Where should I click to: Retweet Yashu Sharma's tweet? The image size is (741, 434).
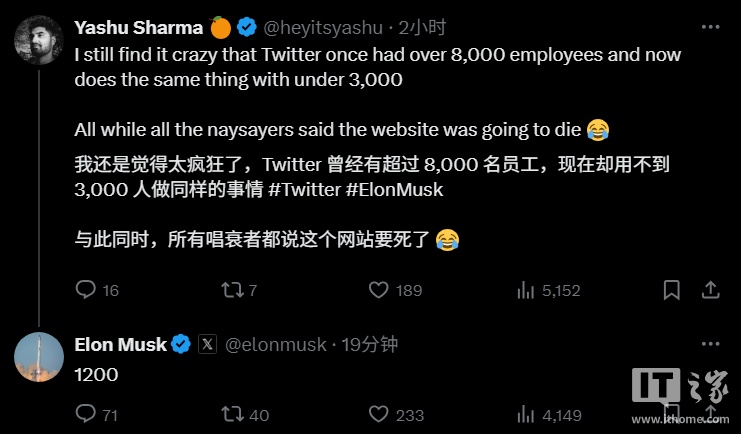coord(229,290)
